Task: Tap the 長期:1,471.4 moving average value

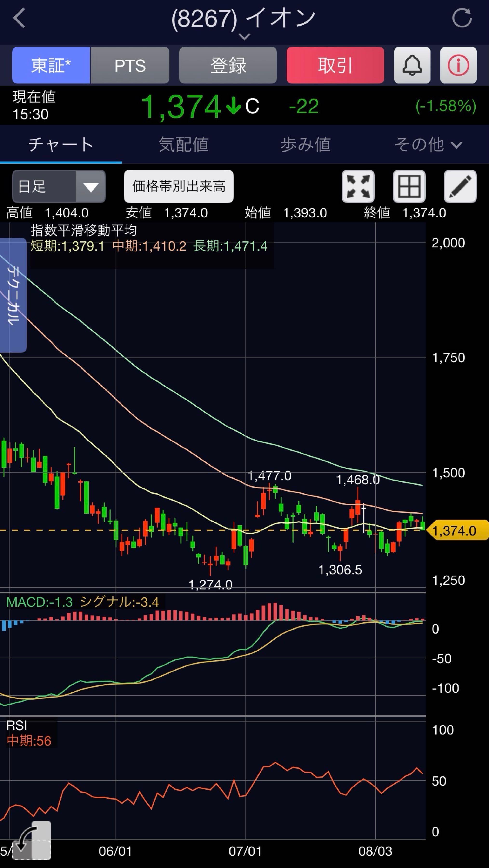Action: click(230, 246)
